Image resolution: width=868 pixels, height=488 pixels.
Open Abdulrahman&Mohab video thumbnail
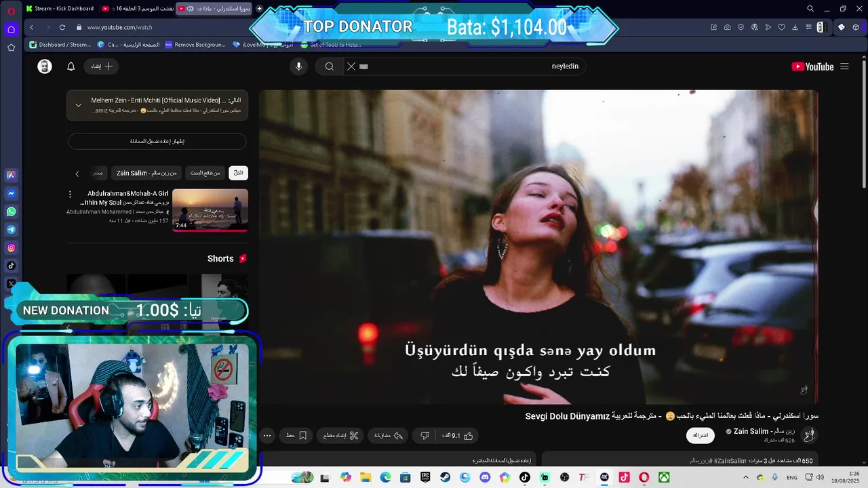tap(210, 209)
